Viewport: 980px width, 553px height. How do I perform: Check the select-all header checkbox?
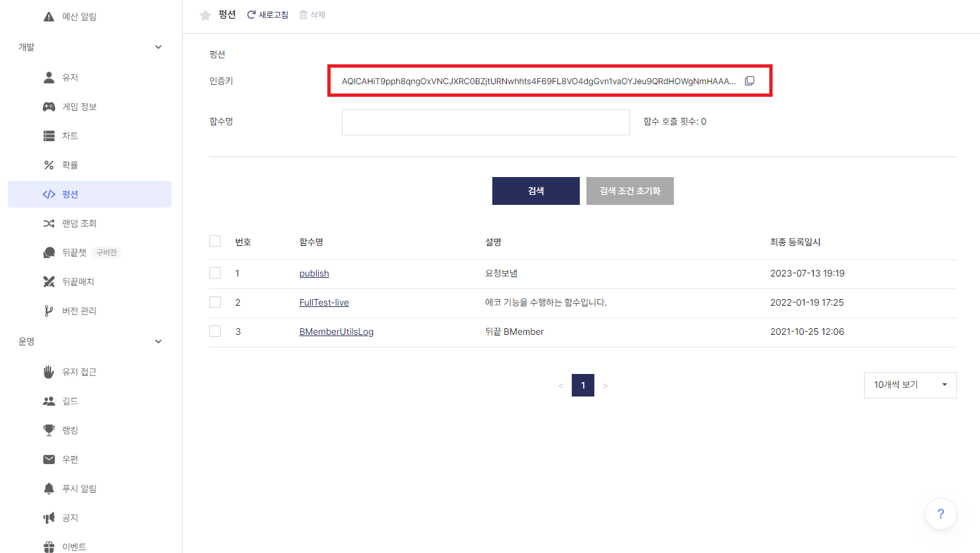click(215, 241)
